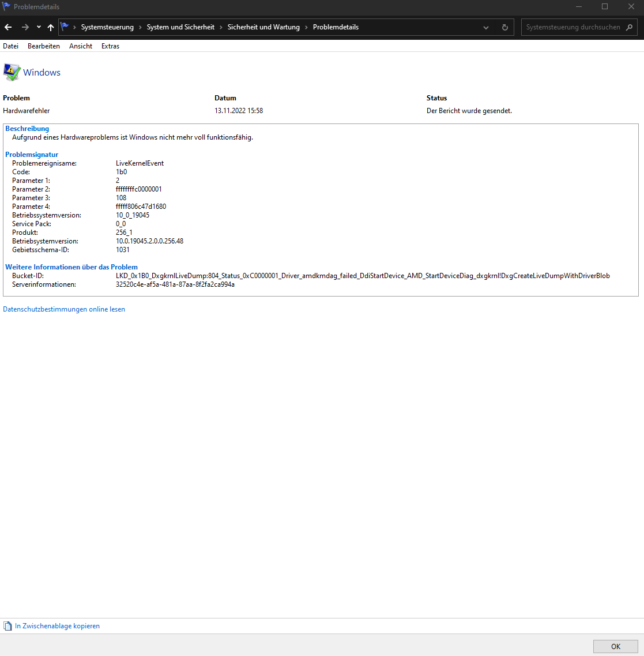This screenshot has height=656, width=644.
Task: Go back with the back arrow
Action: tap(8, 27)
